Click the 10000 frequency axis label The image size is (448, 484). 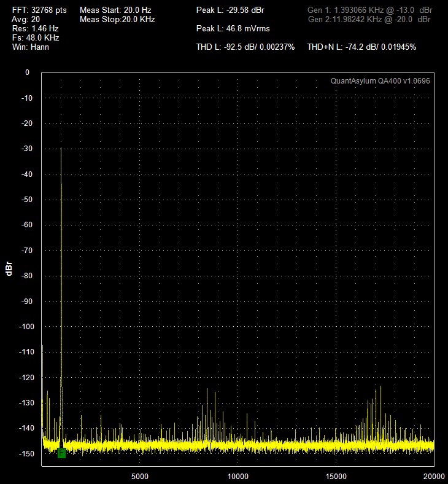238,476
